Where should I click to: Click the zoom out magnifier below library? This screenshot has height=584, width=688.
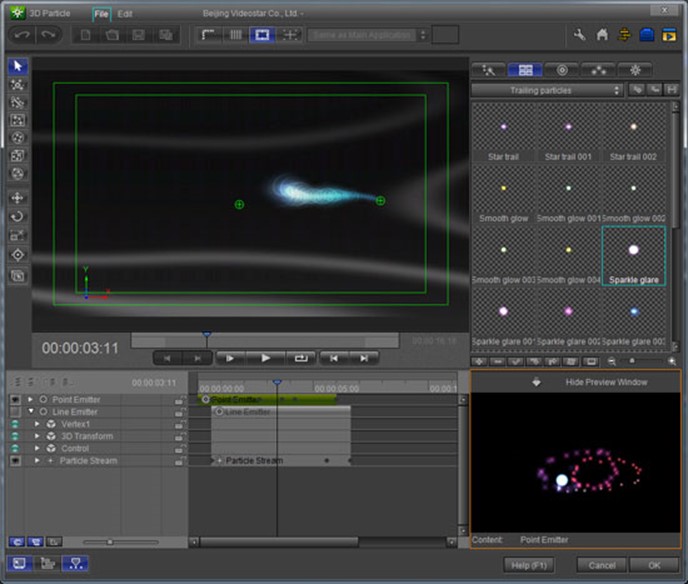point(612,362)
